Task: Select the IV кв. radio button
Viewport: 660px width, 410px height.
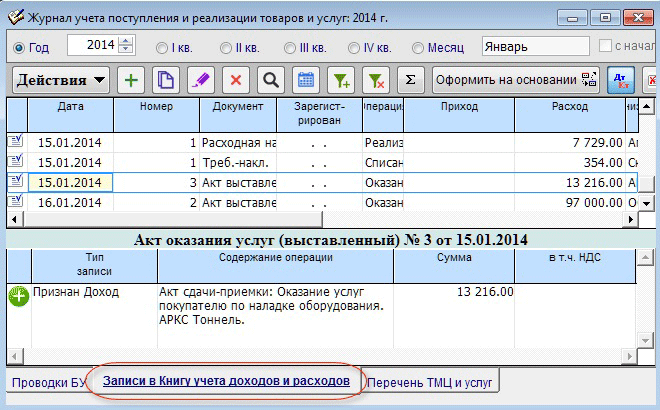Action: click(x=354, y=48)
